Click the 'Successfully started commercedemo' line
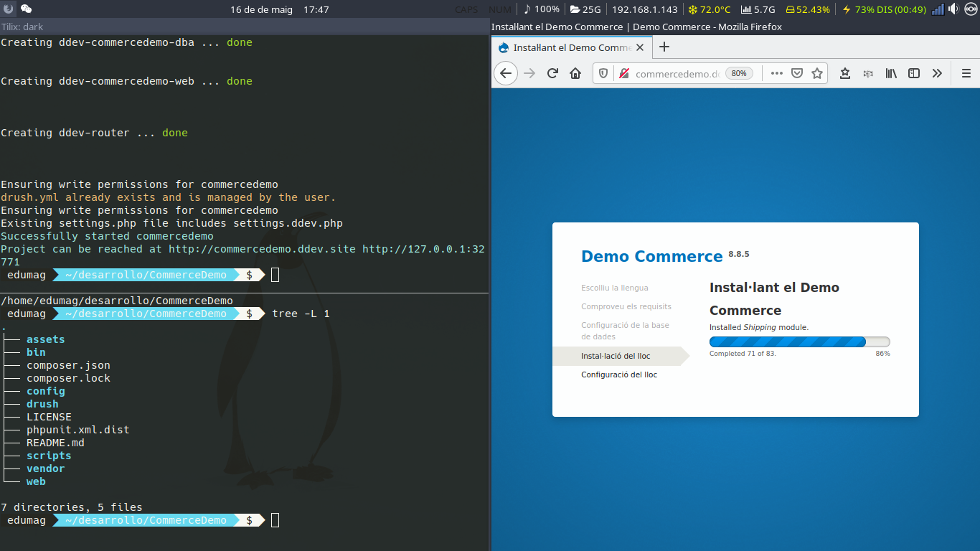Screen dimensions: 980x551 click(x=107, y=236)
